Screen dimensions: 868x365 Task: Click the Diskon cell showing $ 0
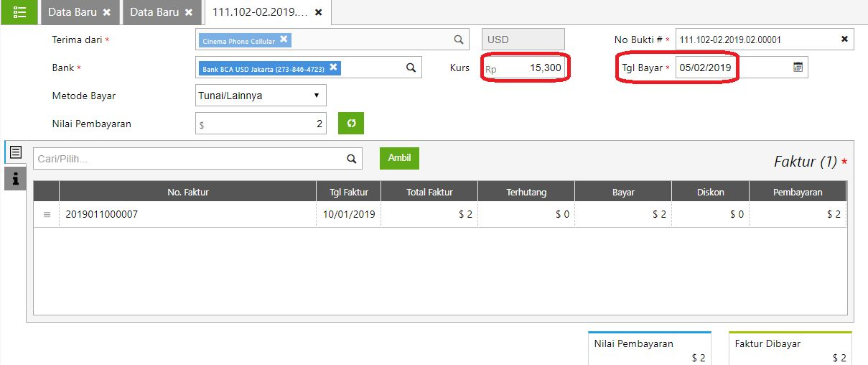711,215
